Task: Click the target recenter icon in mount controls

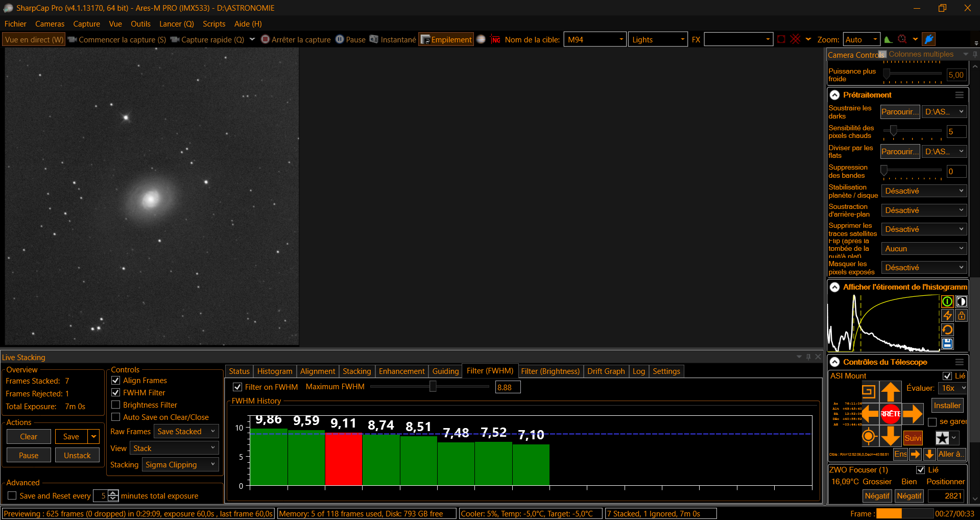Action: pyautogui.click(x=869, y=436)
